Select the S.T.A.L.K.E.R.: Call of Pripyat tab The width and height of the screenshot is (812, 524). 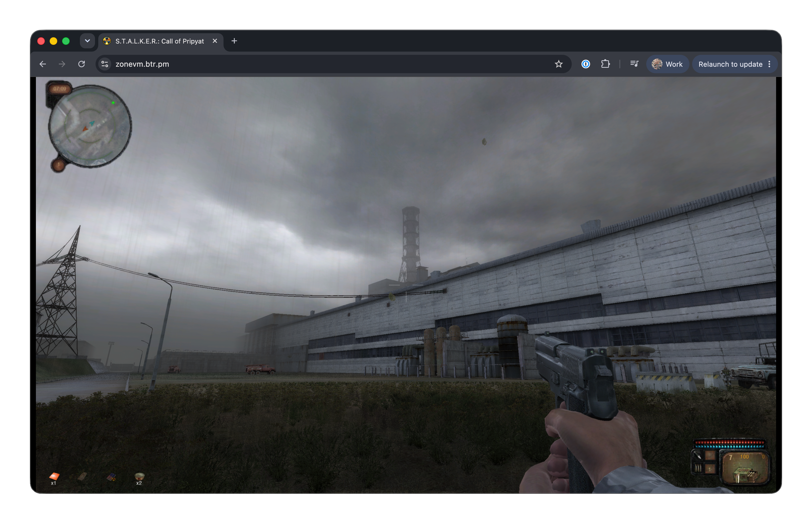[161, 41]
